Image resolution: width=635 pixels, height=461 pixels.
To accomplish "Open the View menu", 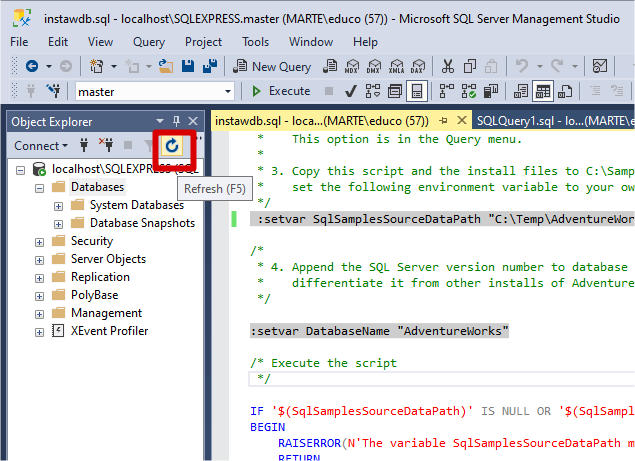I will coord(100,42).
